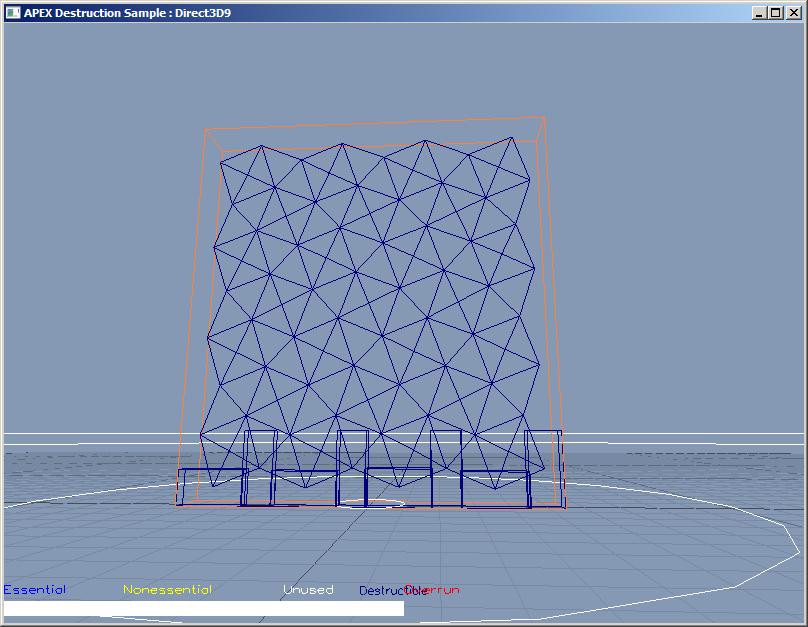
Task: Close the APEX Destruction Sample window
Action: point(794,13)
